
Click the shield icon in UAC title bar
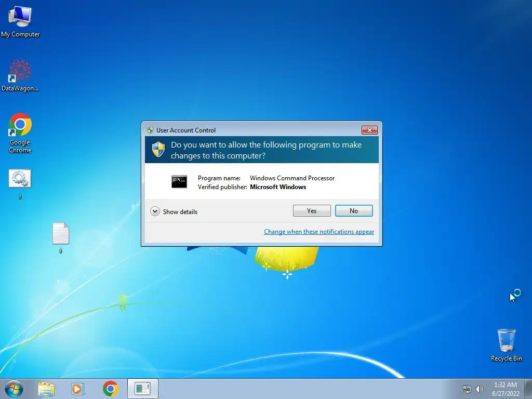[x=150, y=130]
